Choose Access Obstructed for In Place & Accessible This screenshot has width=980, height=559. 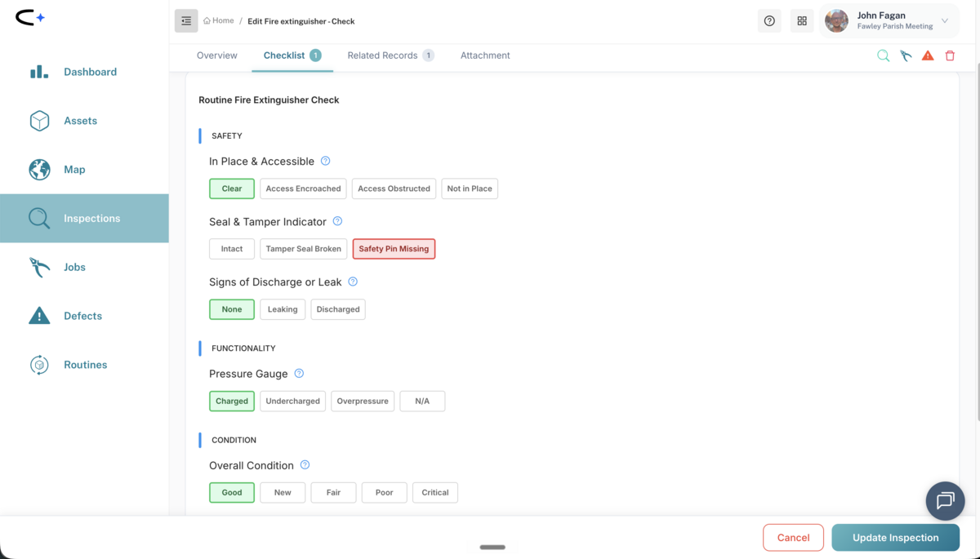394,189
